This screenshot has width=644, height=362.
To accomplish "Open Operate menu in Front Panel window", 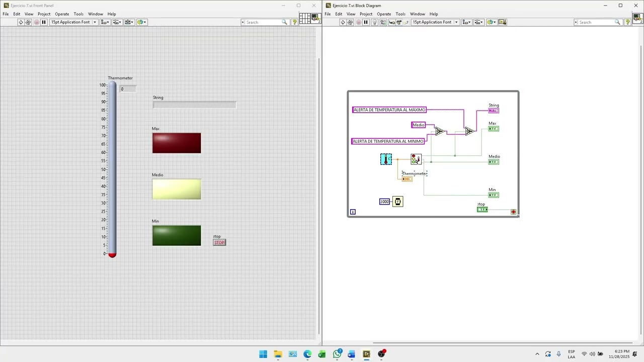I will [x=62, y=14].
